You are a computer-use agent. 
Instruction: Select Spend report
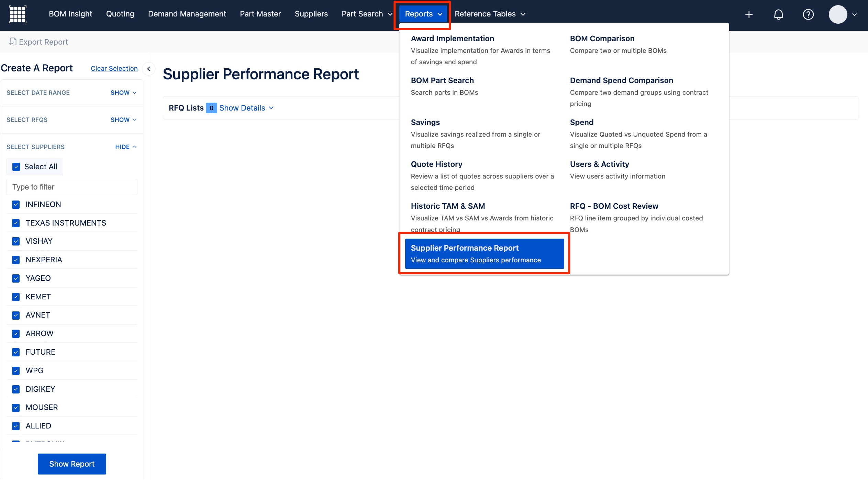click(x=643, y=134)
